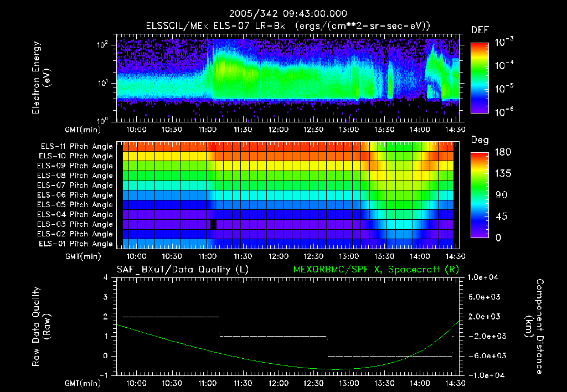Screen dimensions: 567x392
Task: Select the ELS-09 Pitch Angle row label
Action: (75, 166)
